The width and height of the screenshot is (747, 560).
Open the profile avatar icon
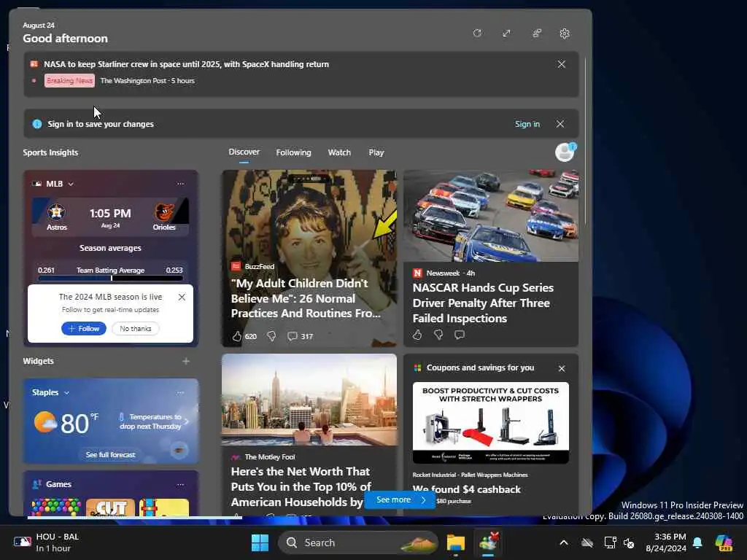point(565,152)
